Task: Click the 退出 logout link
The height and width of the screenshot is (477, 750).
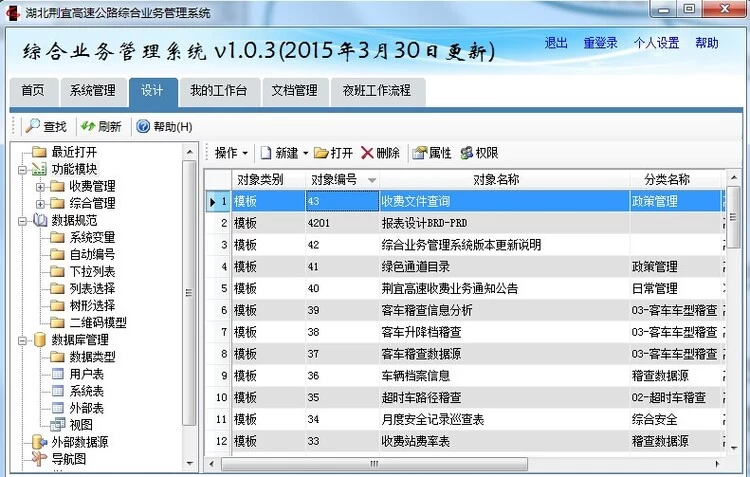Action: click(x=556, y=43)
